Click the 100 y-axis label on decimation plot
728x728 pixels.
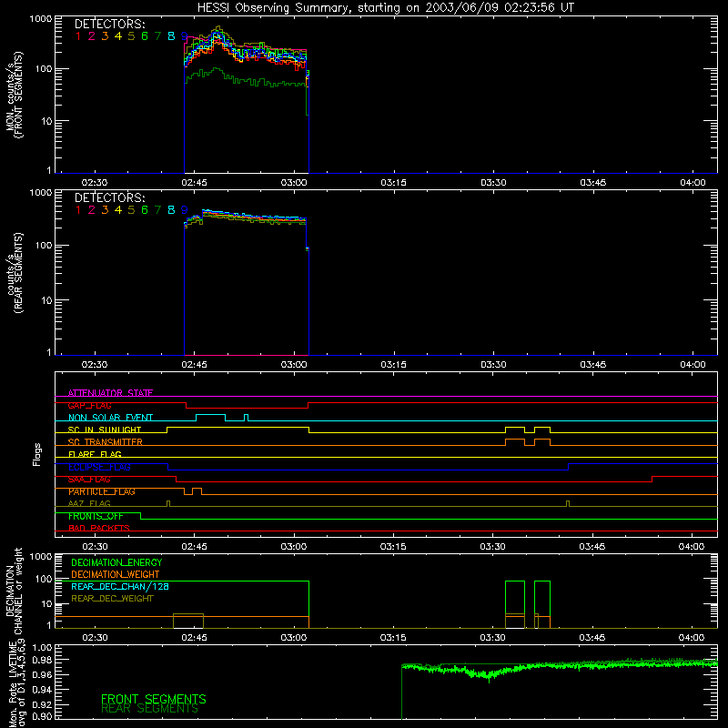pyautogui.click(x=44, y=579)
